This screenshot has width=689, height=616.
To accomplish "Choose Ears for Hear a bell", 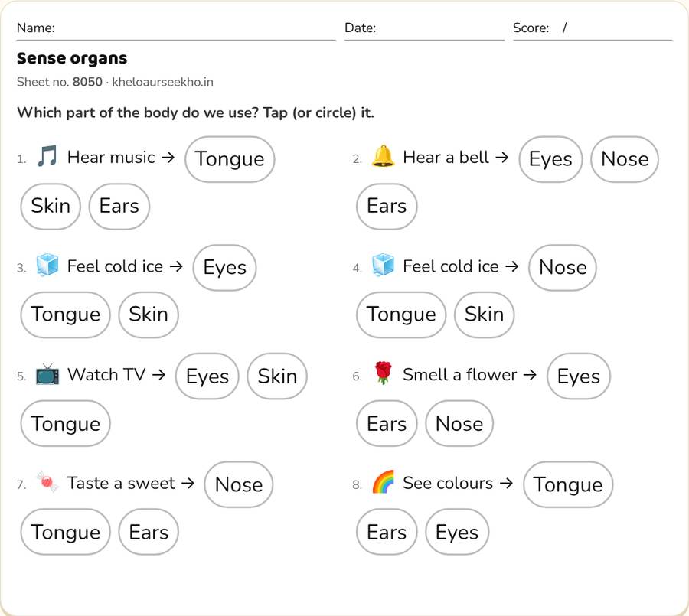I will [387, 206].
